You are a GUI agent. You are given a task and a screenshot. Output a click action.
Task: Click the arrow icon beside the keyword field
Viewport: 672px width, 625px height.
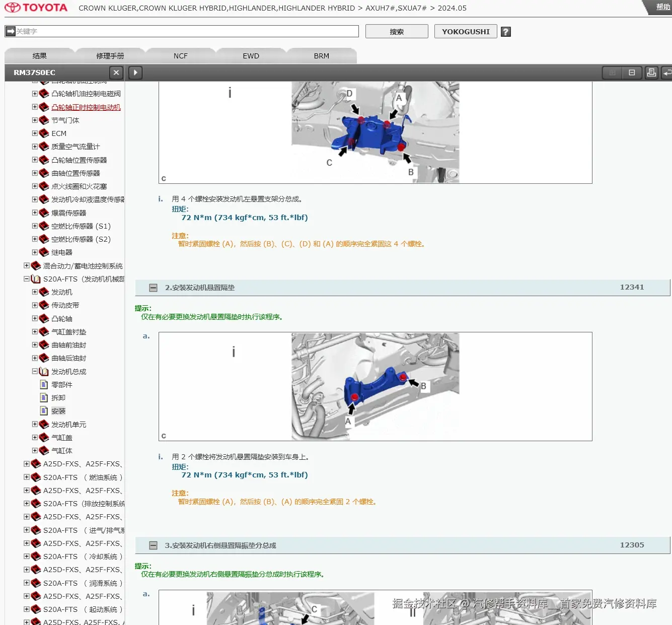point(10,31)
